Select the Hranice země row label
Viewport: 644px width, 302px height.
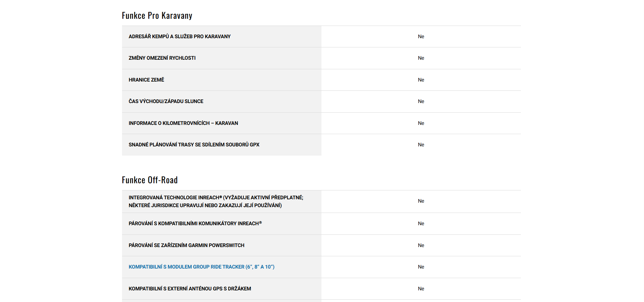tap(146, 80)
